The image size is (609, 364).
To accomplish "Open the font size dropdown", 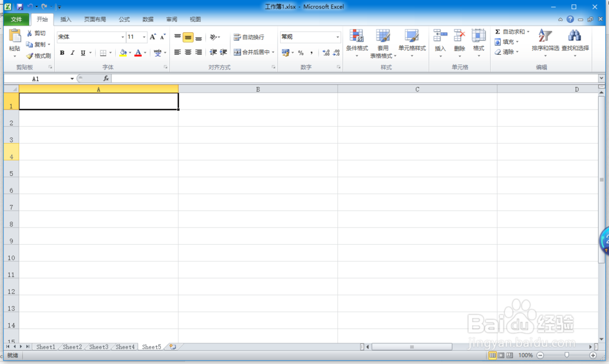I will pos(144,37).
